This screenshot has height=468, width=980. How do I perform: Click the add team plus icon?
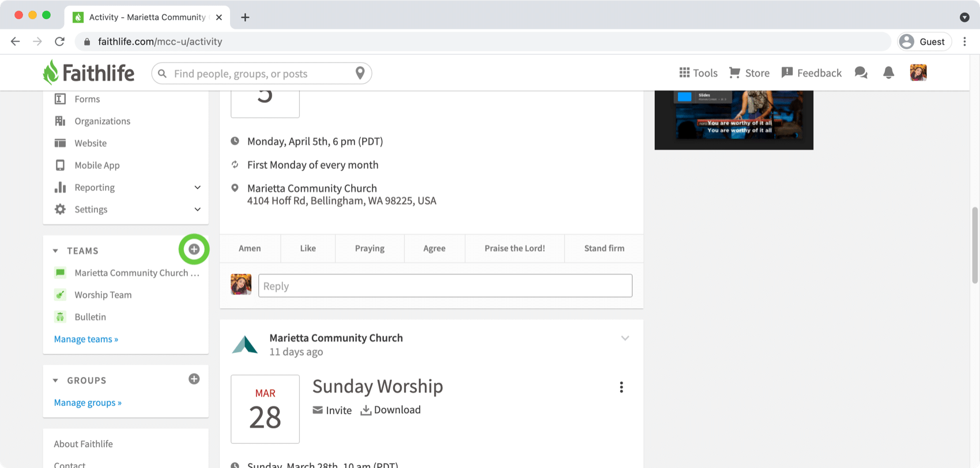[194, 250]
